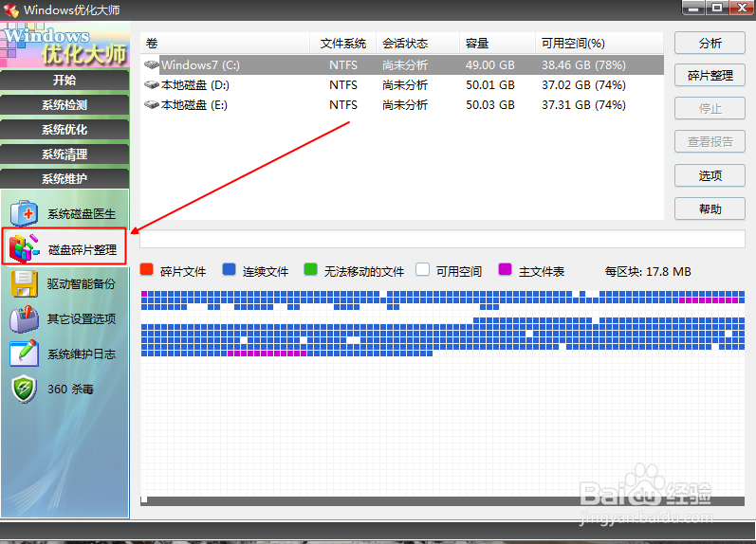Click the Windows优化大师 title bar app icon
Viewport: 756px width, 544px height.
point(10,9)
